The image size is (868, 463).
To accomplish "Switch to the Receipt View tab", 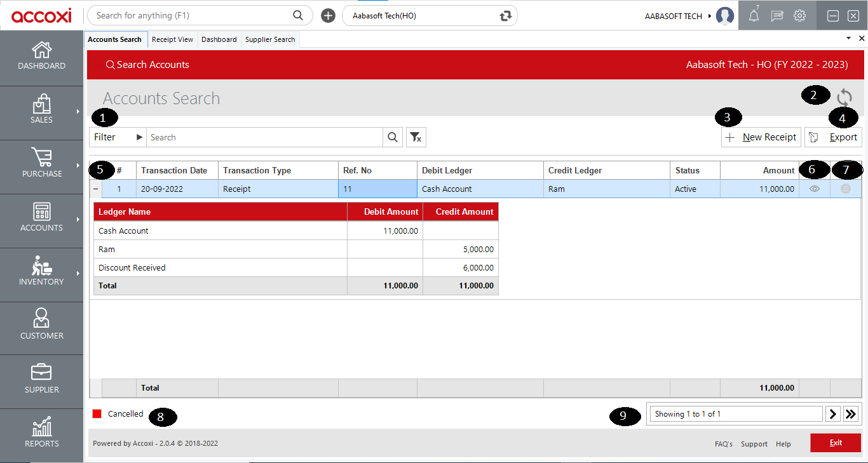I will click(x=172, y=39).
